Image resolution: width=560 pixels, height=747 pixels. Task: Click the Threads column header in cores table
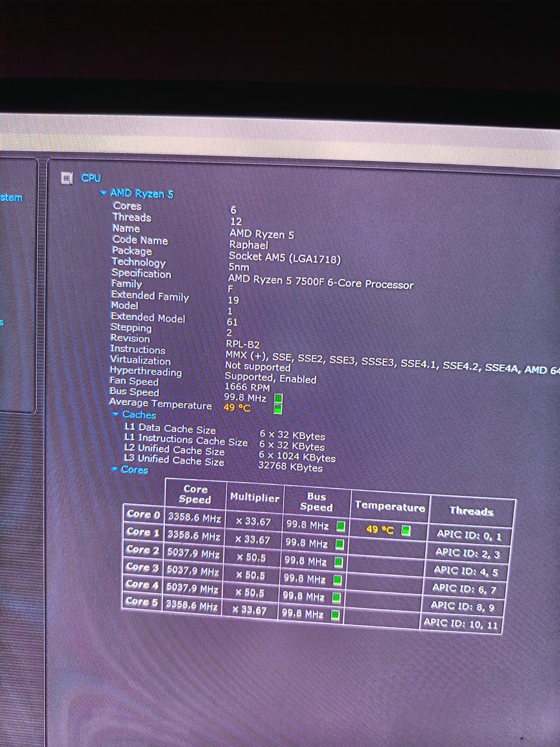click(471, 511)
